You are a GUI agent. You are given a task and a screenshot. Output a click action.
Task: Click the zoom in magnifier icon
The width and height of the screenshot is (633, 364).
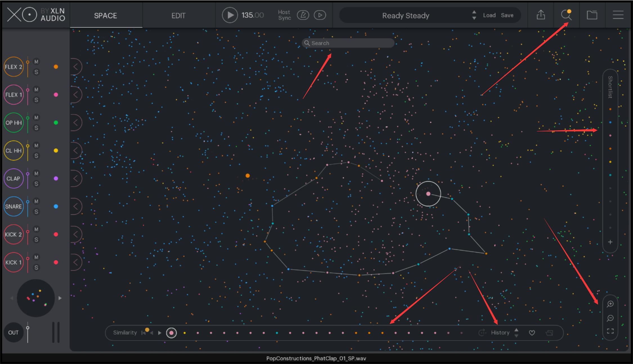(x=610, y=304)
